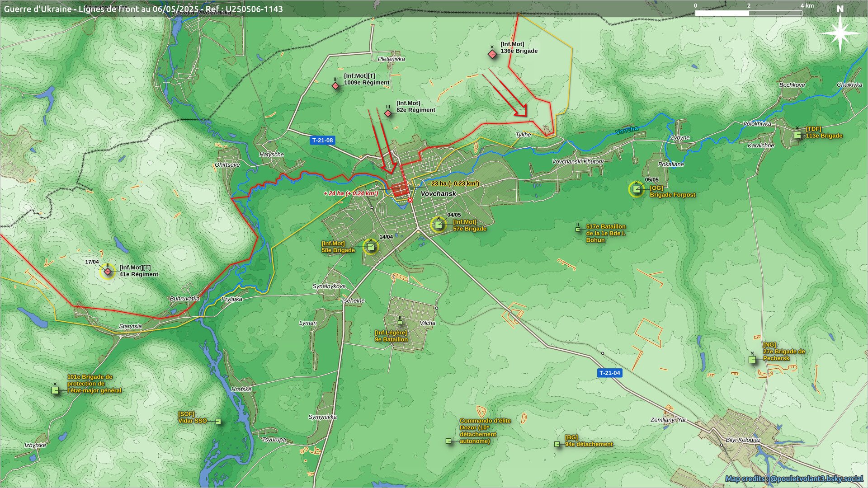The height and width of the screenshot is (488, 868).
Task: Click the Izbytske village label
Action: click(x=35, y=446)
